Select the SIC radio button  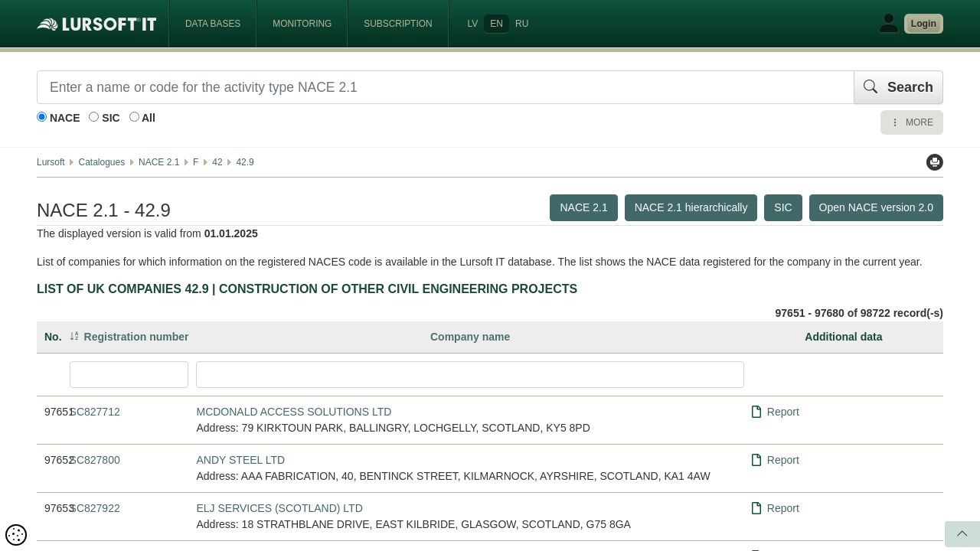coord(93,117)
